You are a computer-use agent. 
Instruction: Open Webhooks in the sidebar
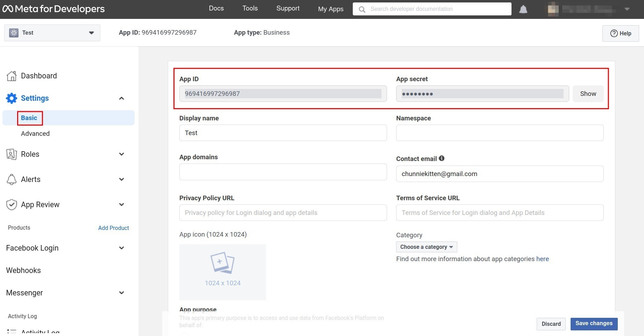[x=23, y=271]
